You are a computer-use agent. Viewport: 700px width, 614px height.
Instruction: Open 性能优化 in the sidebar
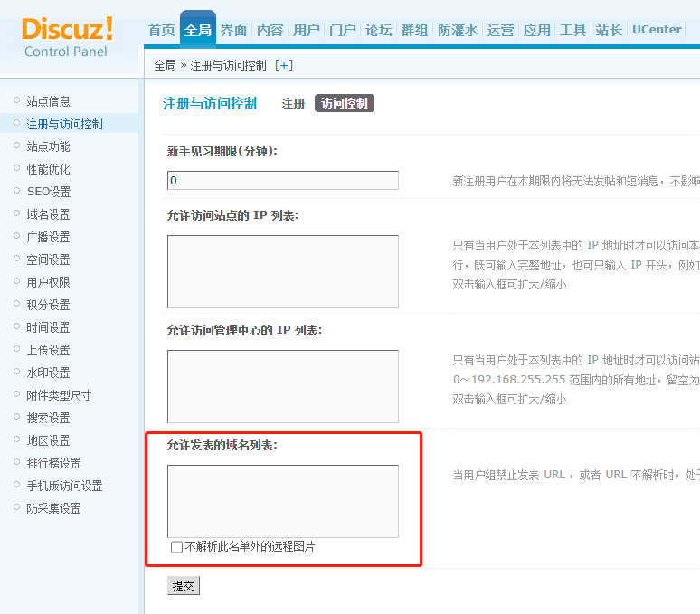click(x=48, y=169)
